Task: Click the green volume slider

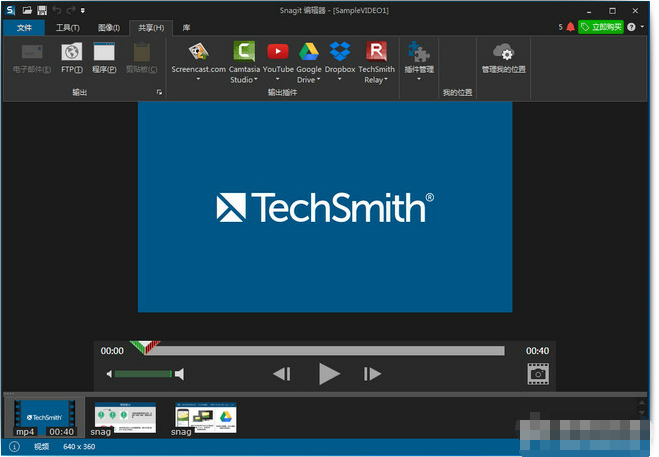Action: point(143,374)
